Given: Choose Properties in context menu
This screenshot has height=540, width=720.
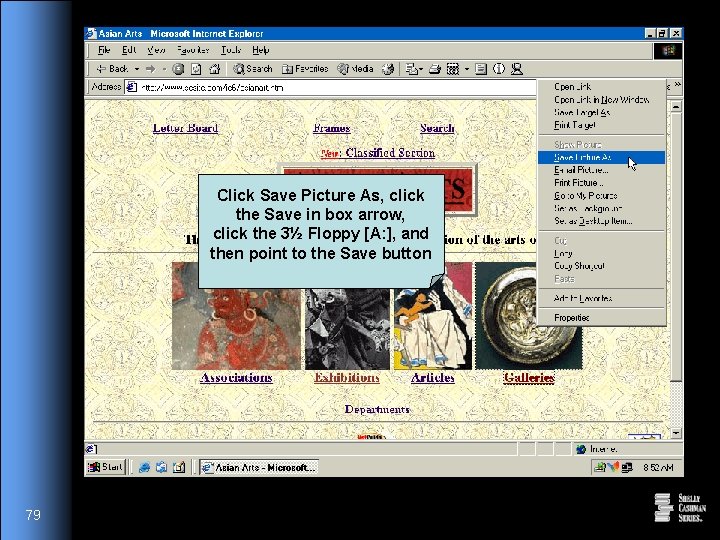Looking at the screenshot, I should click(601, 318).
